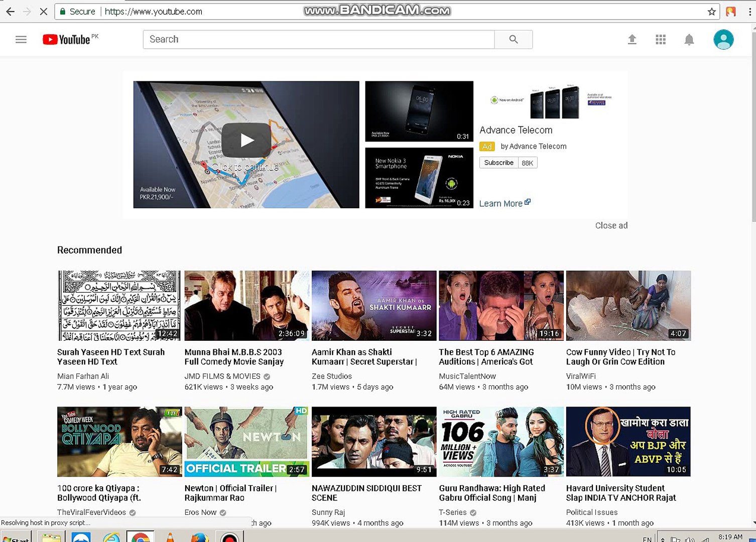Open the Cow Funny Video thumbnail
Viewport: 756px width, 542px height.
[628, 306]
